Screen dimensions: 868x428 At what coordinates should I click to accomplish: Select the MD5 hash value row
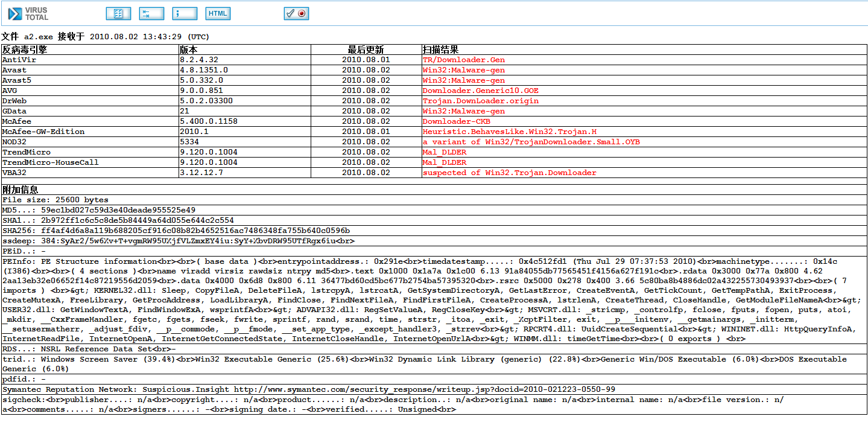click(x=434, y=210)
